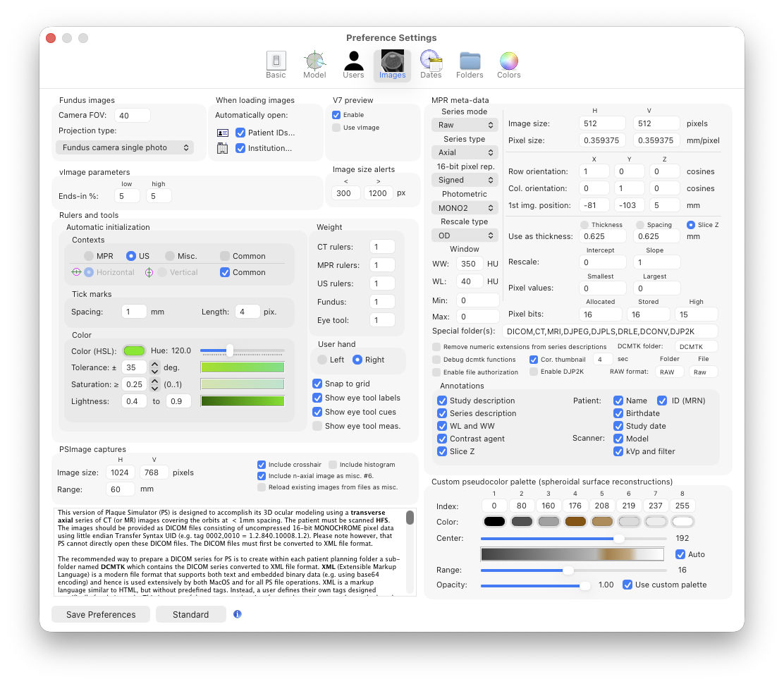Click the Camera FOV input field
This screenshot has width=784, height=684.
tap(133, 116)
